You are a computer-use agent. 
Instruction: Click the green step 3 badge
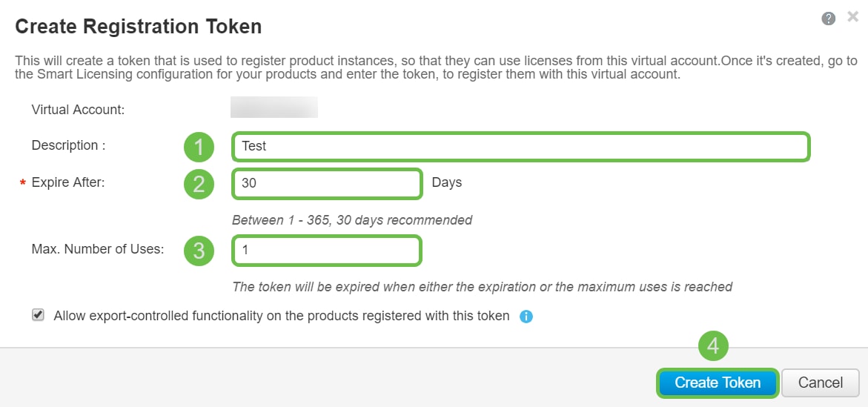click(199, 250)
